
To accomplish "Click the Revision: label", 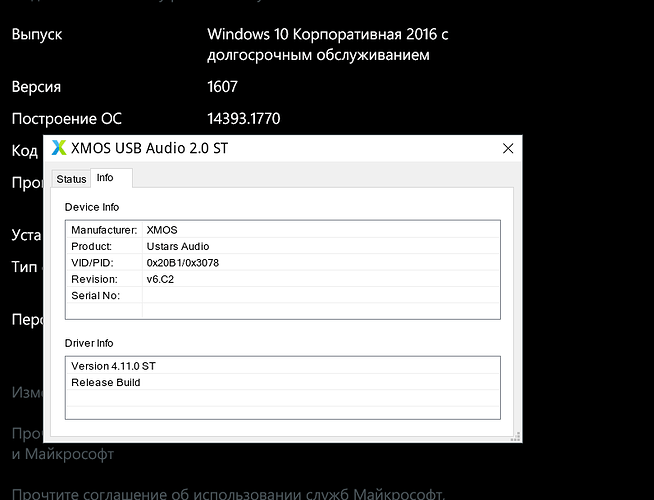I will point(94,279).
